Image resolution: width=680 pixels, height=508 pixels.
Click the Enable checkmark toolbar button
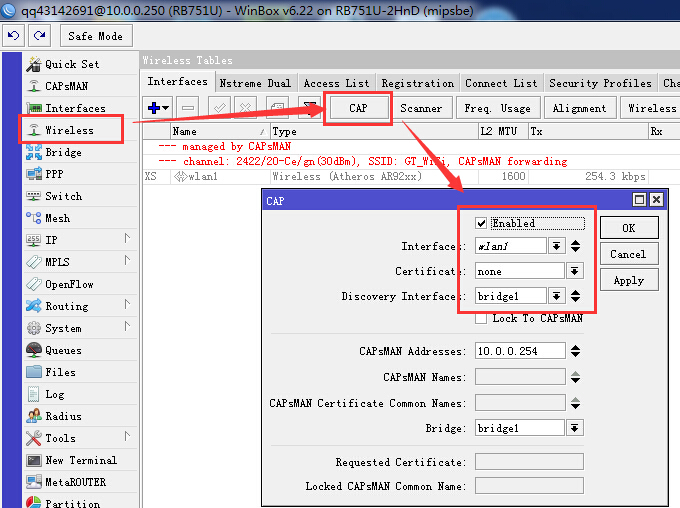(219, 108)
